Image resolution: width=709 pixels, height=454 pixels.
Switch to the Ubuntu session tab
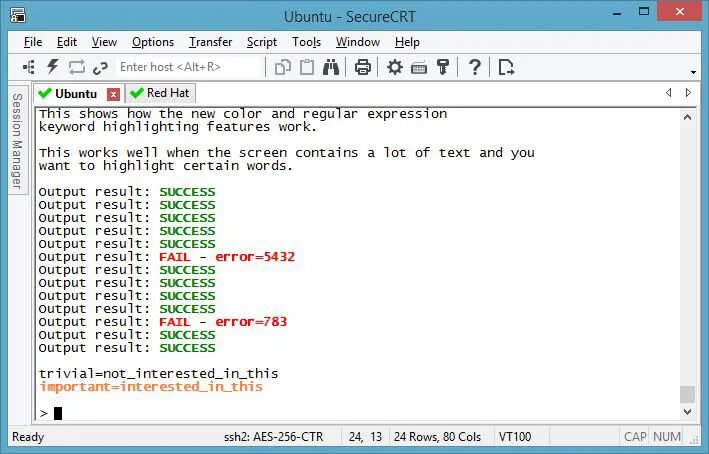coord(78,94)
